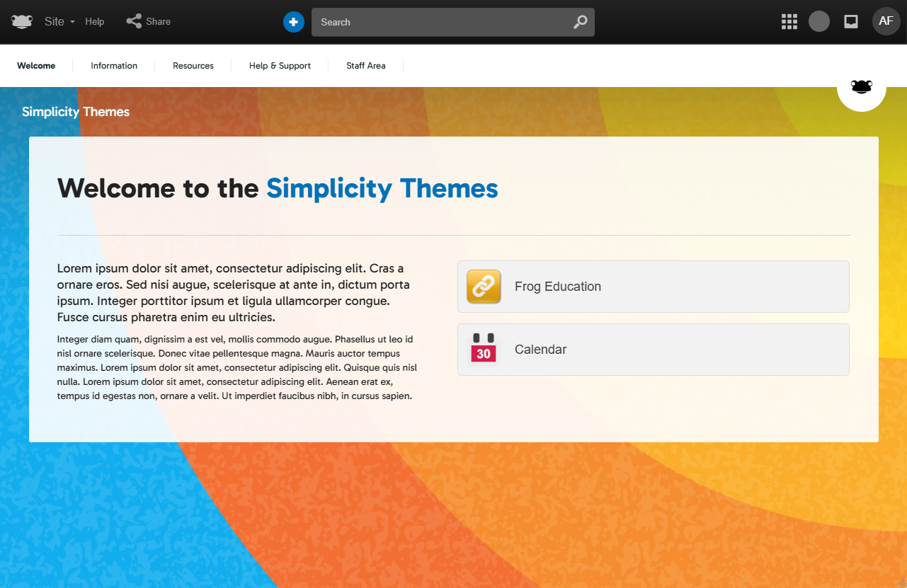The width and height of the screenshot is (907, 588).
Task: Click the search magnifier icon
Action: pos(580,22)
